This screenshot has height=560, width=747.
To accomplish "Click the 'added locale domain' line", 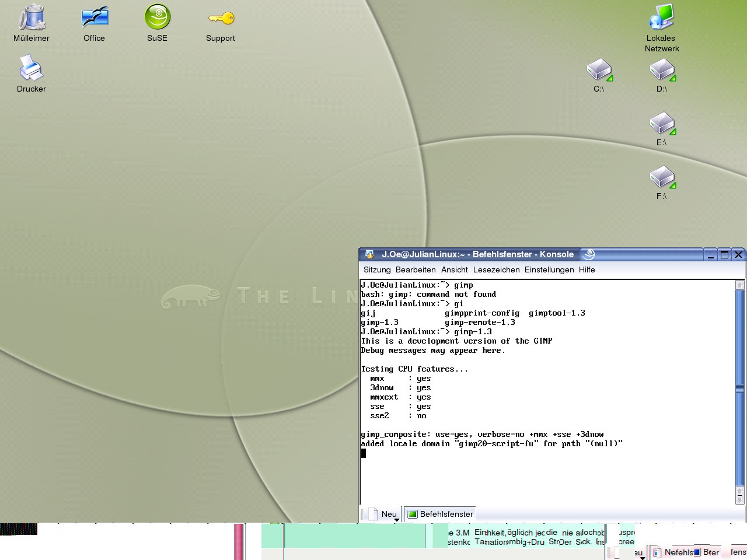I will click(x=491, y=444).
